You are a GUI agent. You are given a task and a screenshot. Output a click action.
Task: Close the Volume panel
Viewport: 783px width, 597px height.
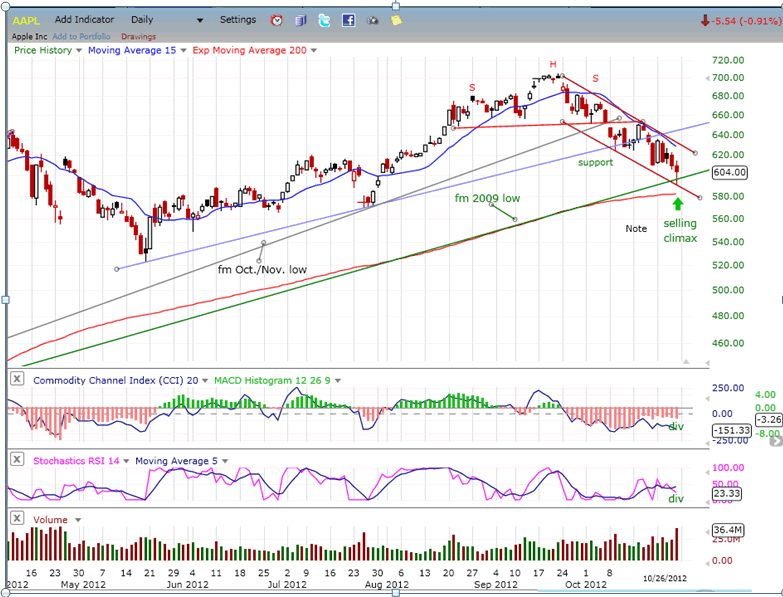click(17, 518)
